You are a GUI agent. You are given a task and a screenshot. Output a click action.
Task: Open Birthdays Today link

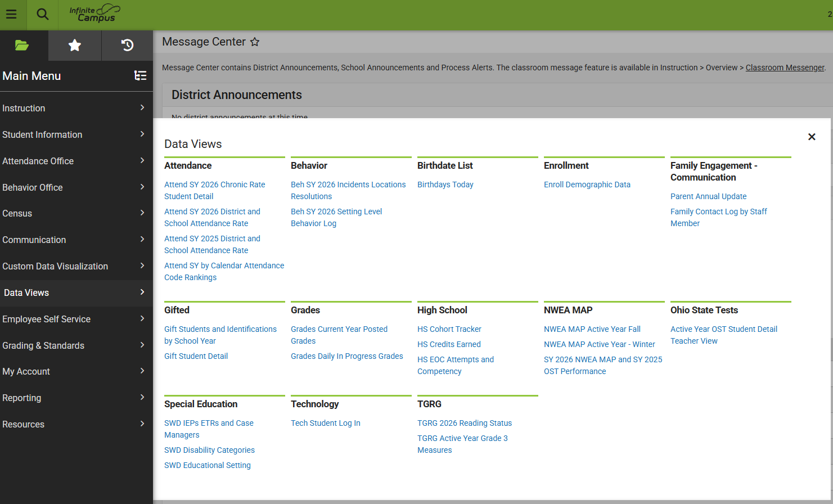coord(445,184)
